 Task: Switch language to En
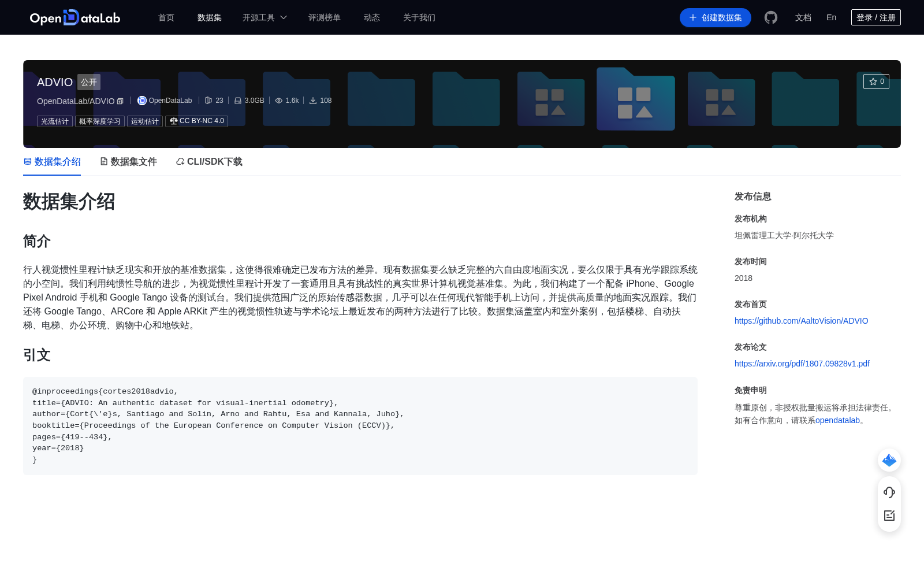click(832, 17)
